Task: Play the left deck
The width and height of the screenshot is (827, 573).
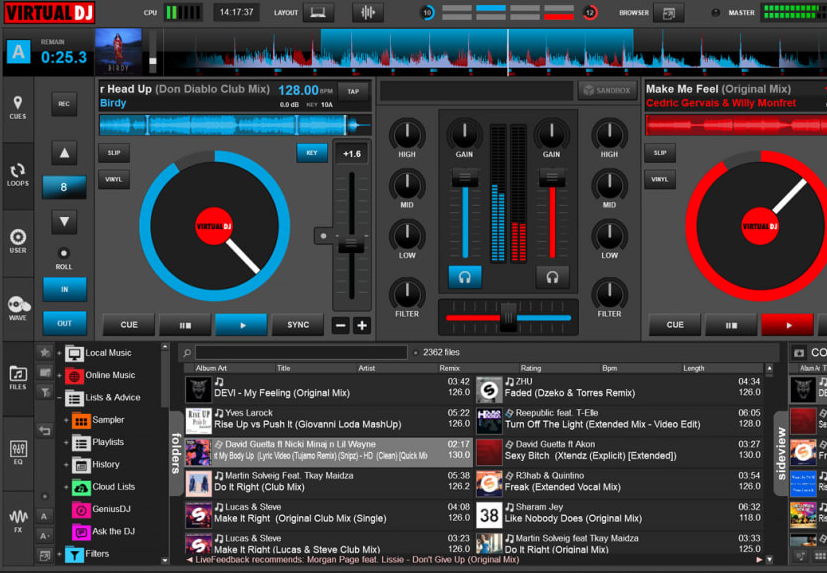Action: (x=242, y=324)
